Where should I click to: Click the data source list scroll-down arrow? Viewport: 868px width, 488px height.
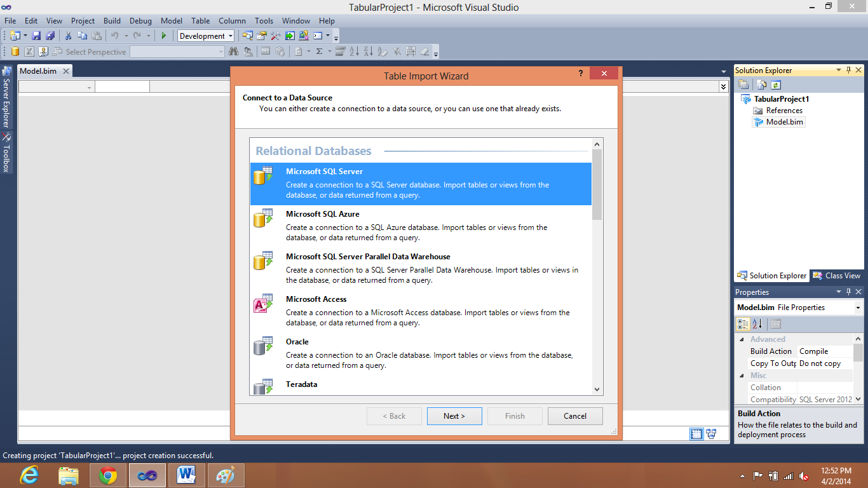pyautogui.click(x=597, y=390)
